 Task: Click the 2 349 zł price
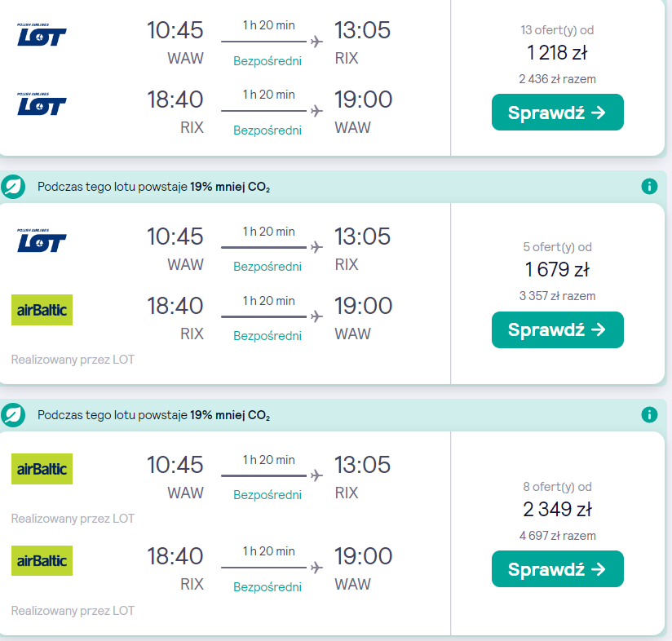coord(557,510)
